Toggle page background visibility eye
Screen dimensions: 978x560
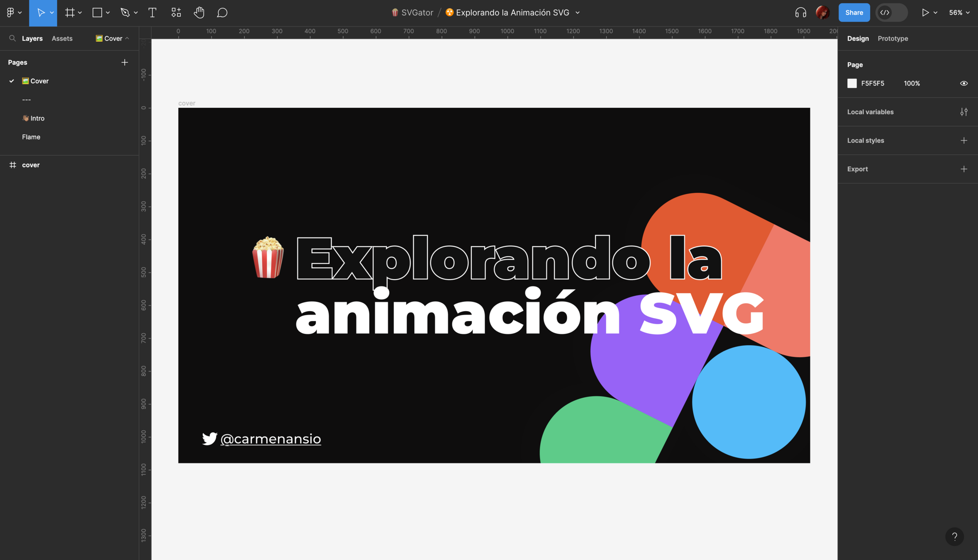pyautogui.click(x=963, y=83)
